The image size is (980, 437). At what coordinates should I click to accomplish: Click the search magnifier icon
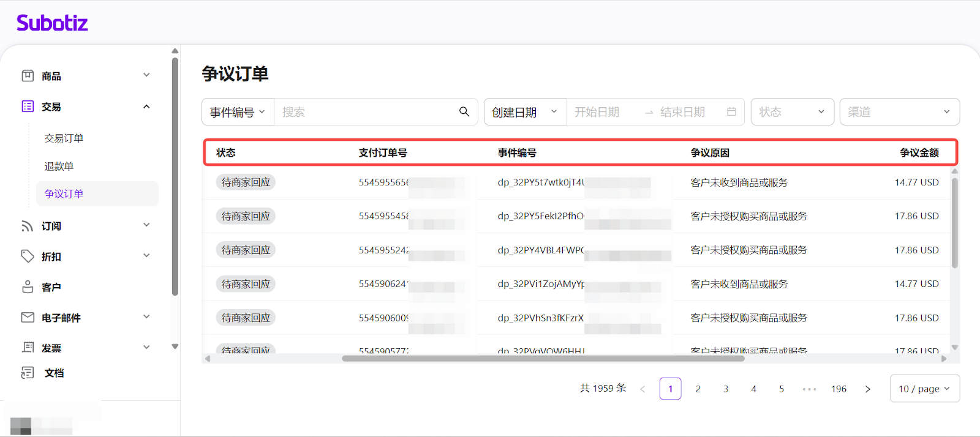click(464, 111)
